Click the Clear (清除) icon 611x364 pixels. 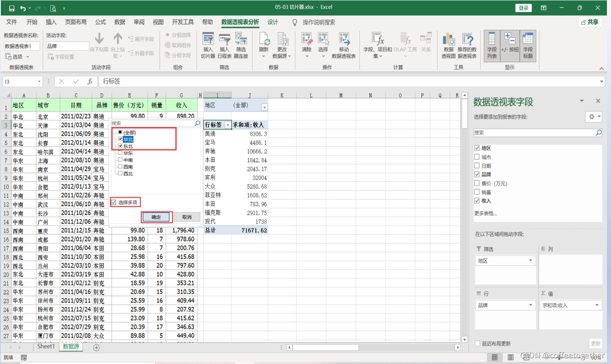[x=307, y=45]
